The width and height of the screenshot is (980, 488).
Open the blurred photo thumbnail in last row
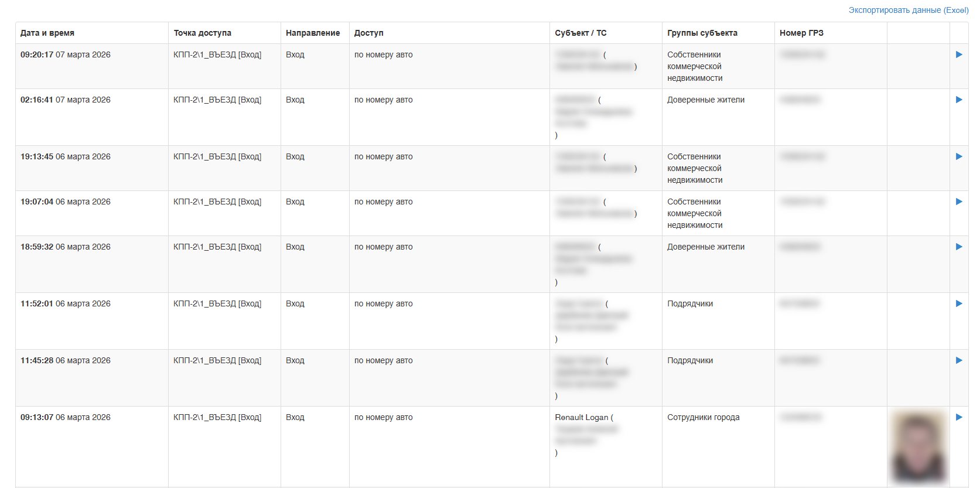click(918, 447)
